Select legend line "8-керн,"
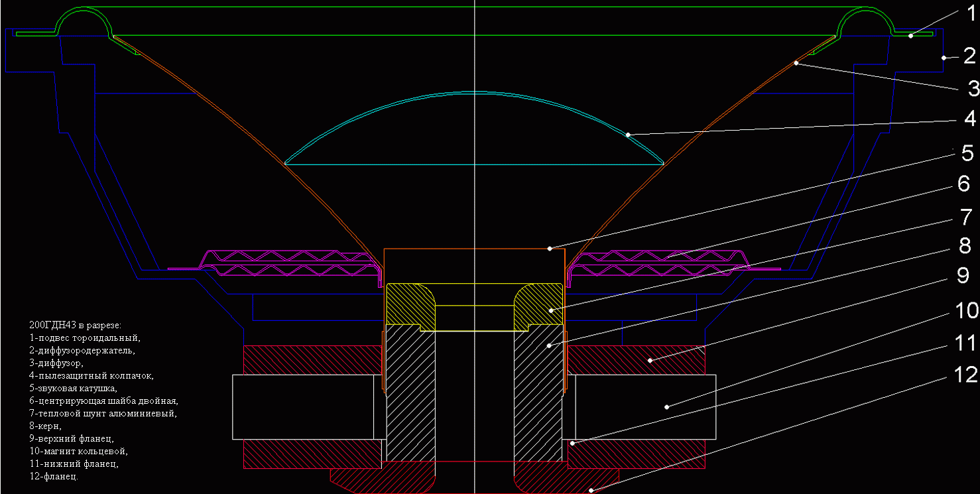This screenshot has width=980, height=494. (45, 426)
